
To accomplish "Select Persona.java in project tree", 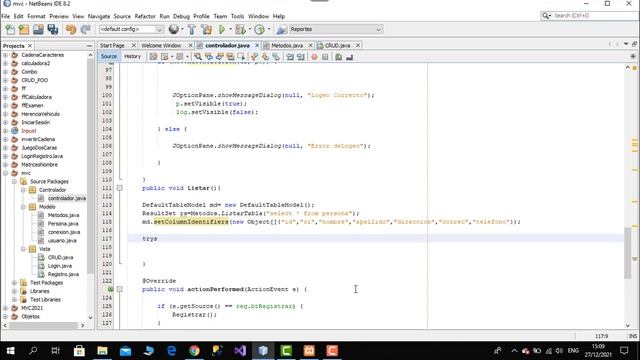I will coord(63,224).
